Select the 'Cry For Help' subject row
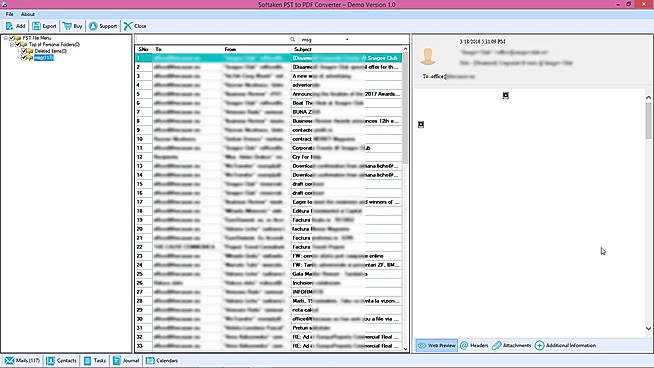This screenshot has width=654, height=368. pos(269,157)
